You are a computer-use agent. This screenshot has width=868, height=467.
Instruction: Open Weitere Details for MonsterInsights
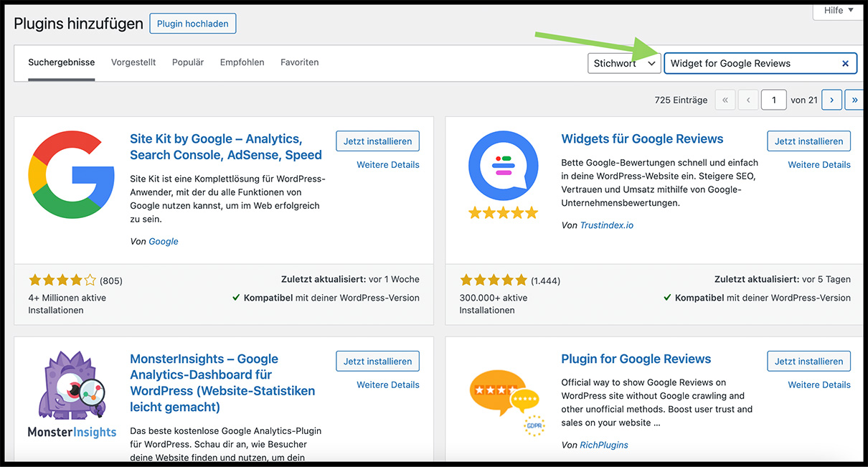[x=388, y=385]
